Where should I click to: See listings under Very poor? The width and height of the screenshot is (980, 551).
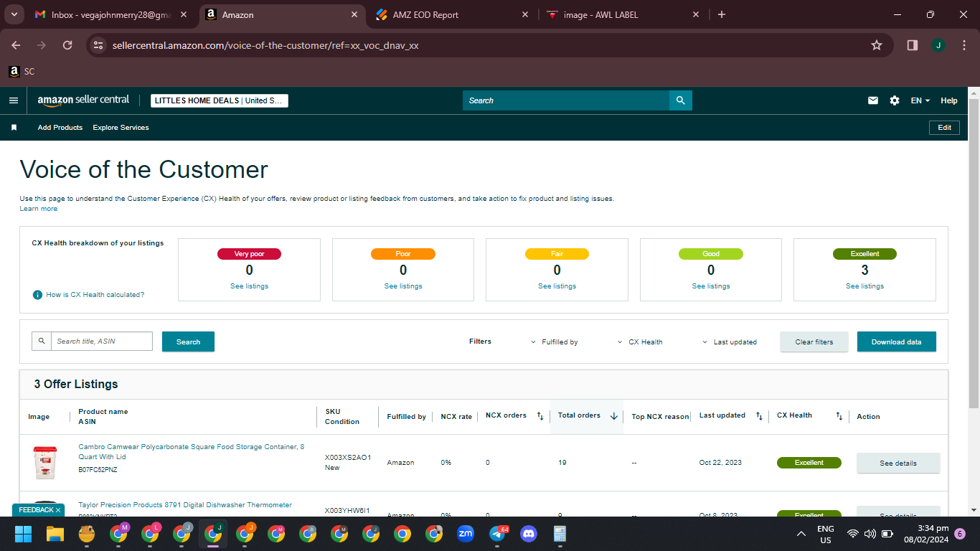pos(249,286)
